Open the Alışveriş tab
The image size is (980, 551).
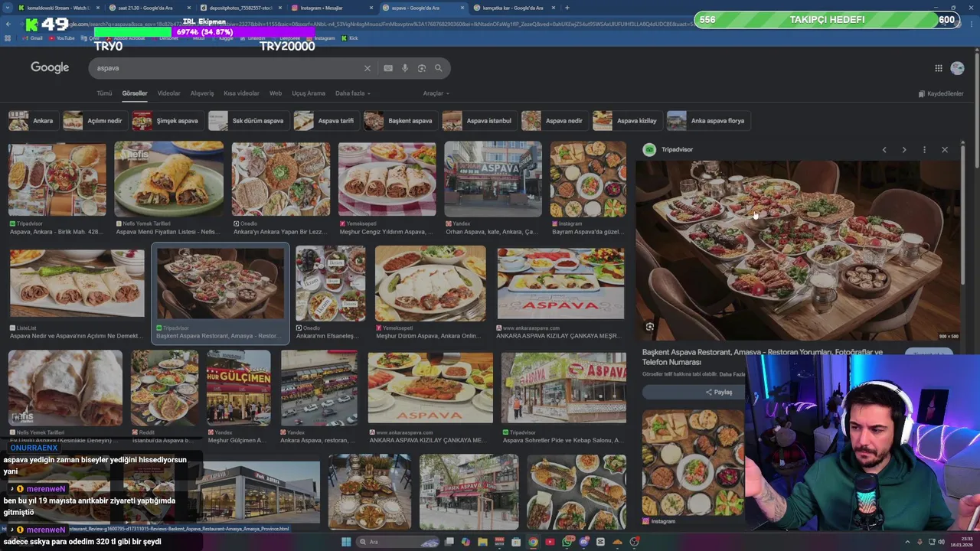(x=202, y=93)
